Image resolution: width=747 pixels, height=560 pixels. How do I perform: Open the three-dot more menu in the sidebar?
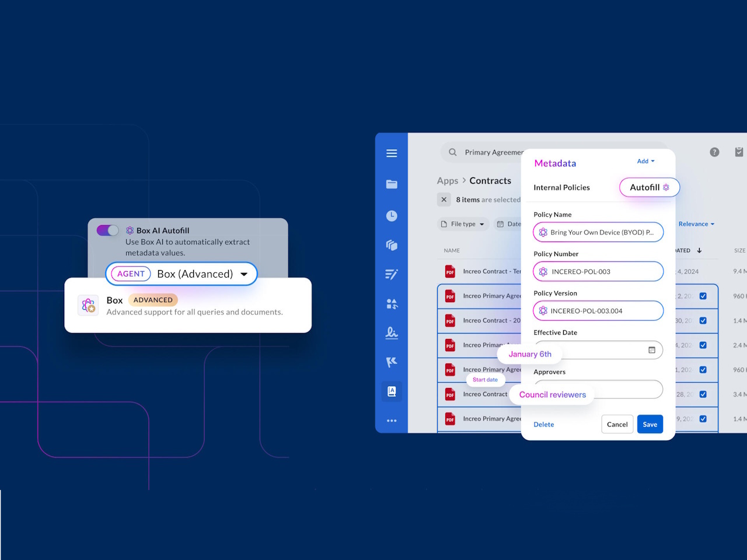click(392, 421)
